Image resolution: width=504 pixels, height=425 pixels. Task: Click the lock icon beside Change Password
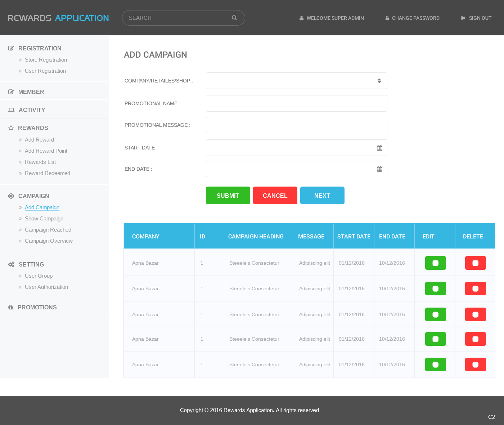coord(387,18)
